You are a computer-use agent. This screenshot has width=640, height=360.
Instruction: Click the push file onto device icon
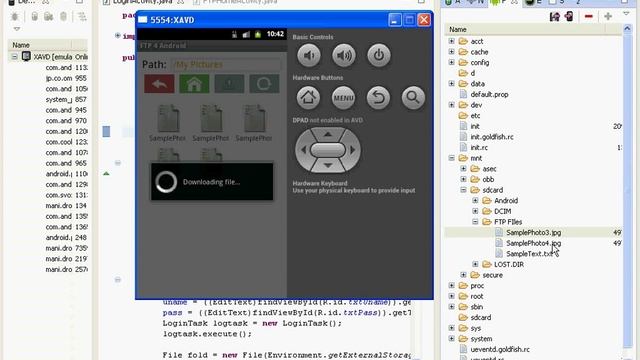[569, 16]
